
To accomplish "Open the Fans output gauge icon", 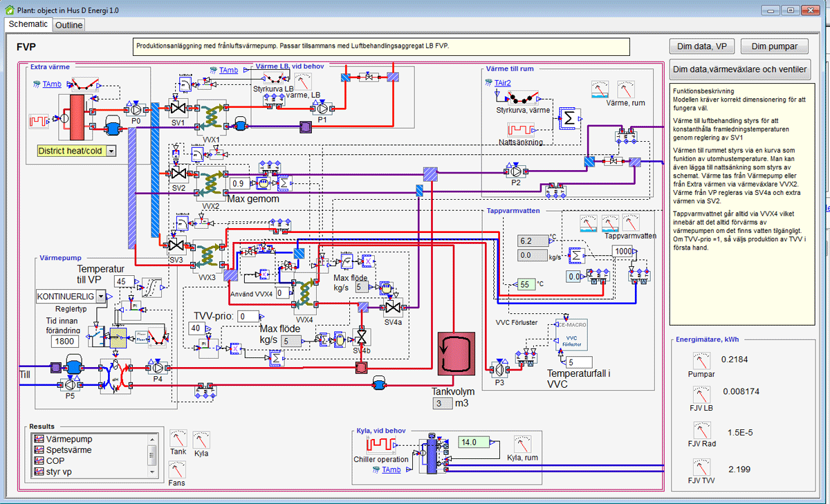I will [178, 469].
